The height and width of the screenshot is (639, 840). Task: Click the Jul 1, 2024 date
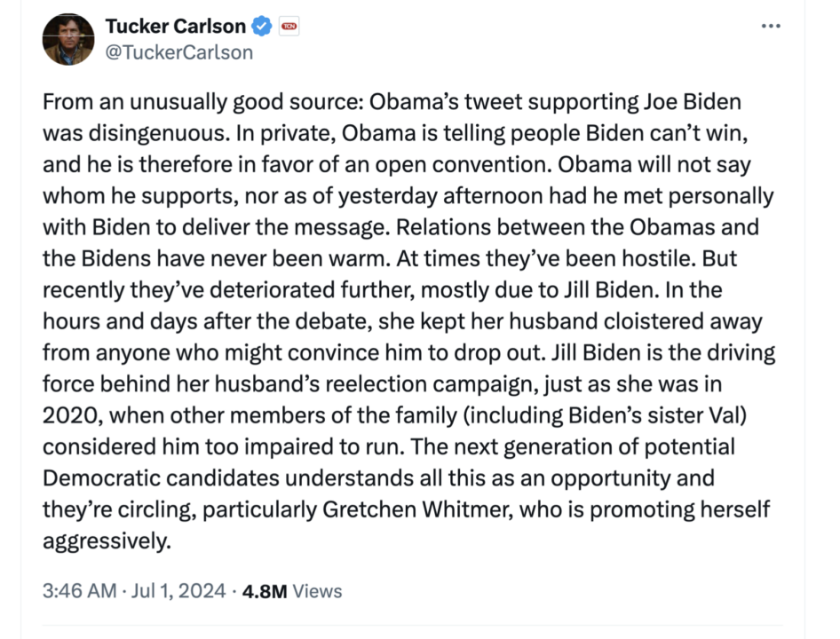[178, 590]
